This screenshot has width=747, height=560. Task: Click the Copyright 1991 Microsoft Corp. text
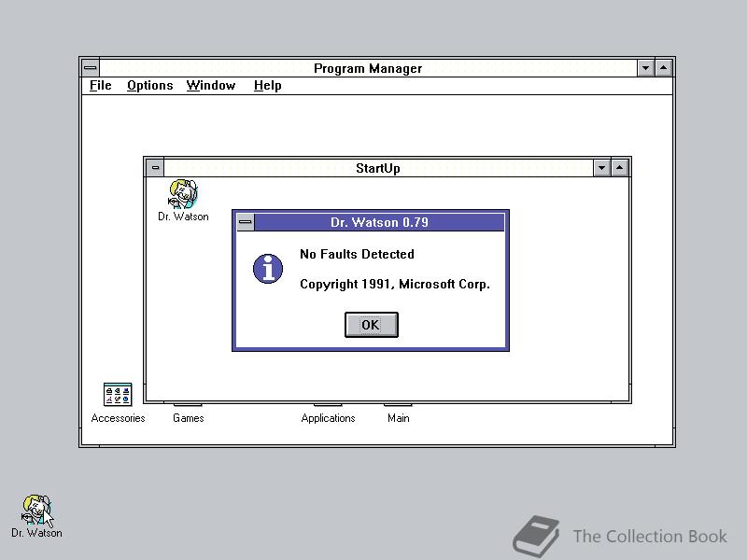395,284
